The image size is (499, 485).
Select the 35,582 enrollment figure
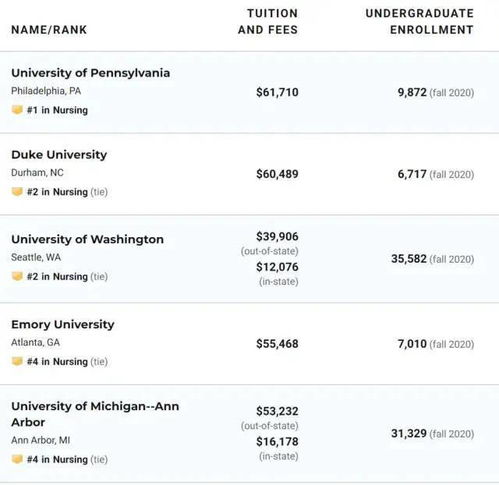pos(409,259)
